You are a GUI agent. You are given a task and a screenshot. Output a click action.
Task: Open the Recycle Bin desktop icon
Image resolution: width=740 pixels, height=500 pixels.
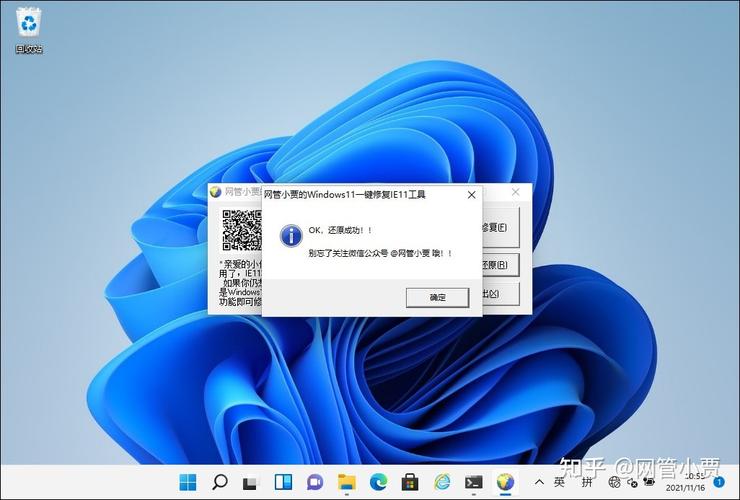[x=29, y=31]
